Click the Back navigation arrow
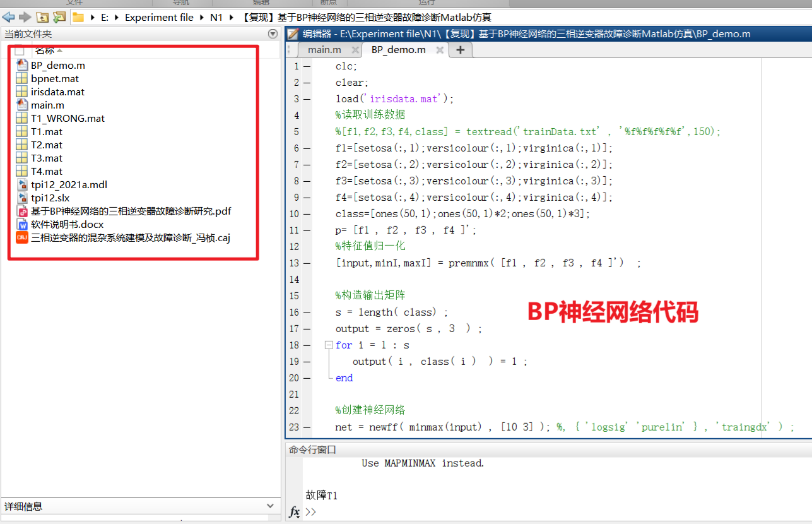Image resolution: width=812 pixels, height=524 pixels. 8,17
